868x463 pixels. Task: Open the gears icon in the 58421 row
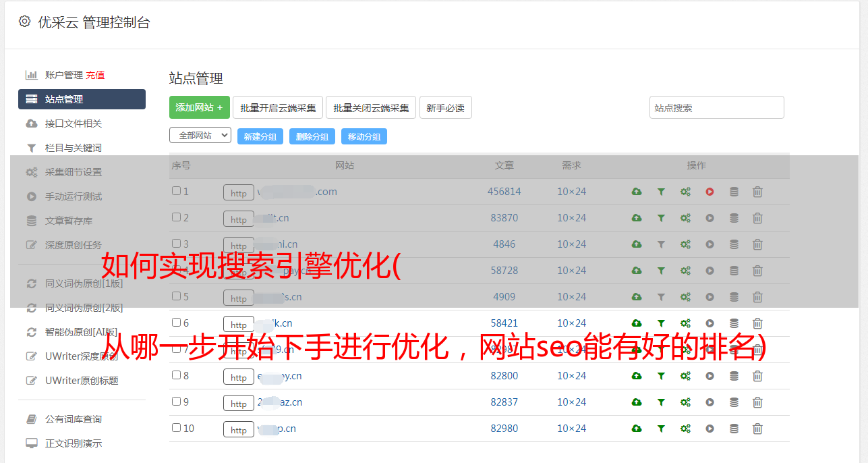point(685,323)
